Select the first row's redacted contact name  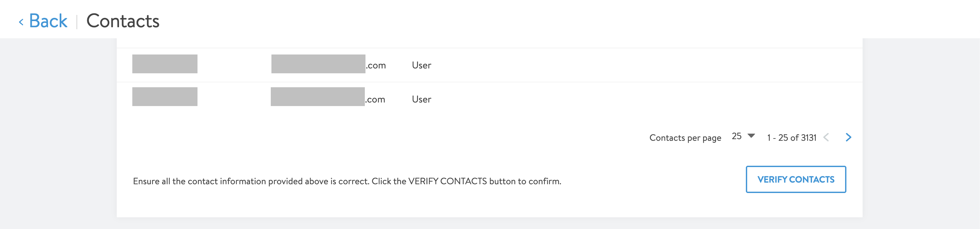(x=165, y=64)
